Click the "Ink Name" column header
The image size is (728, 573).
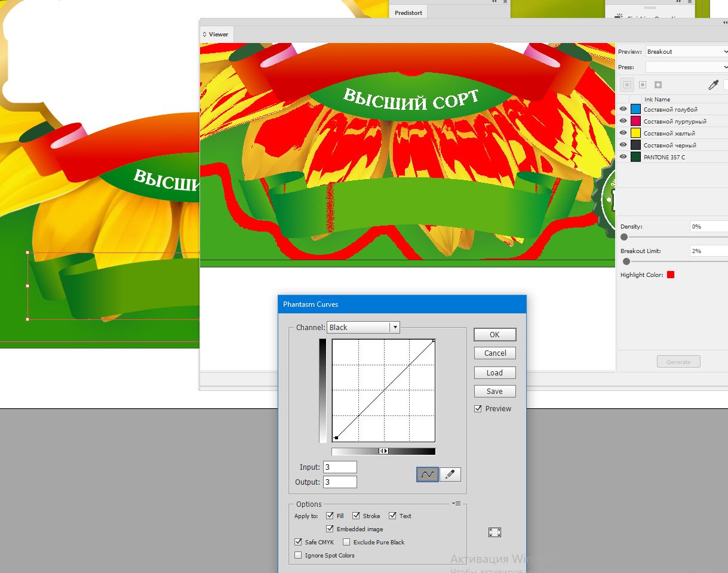click(x=657, y=99)
